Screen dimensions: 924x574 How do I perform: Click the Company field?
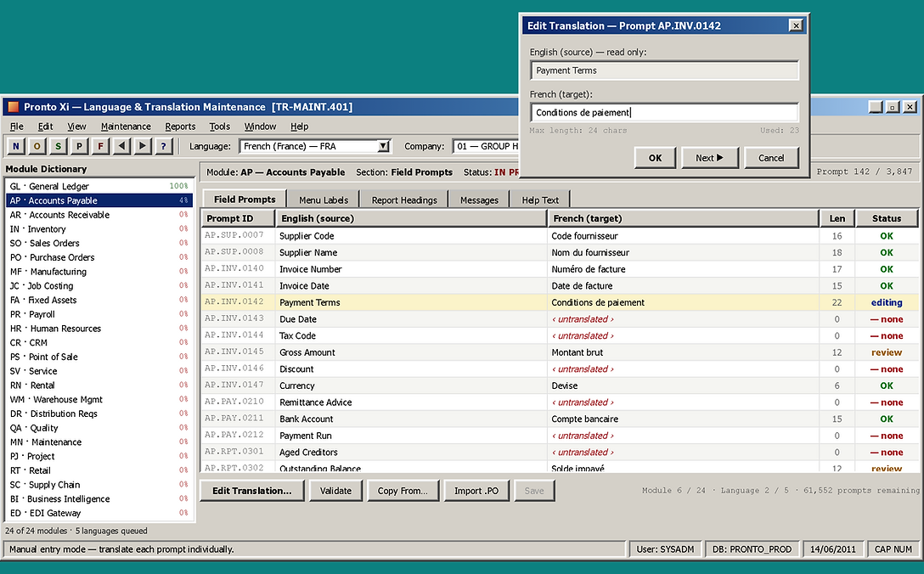click(486, 146)
